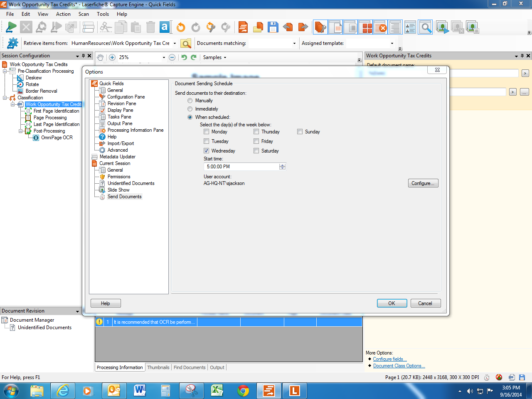The width and height of the screenshot is (532, 399).
Task: Switch to the Thumbnails tab
Action: pyautogui.click(x=158, y=367)
